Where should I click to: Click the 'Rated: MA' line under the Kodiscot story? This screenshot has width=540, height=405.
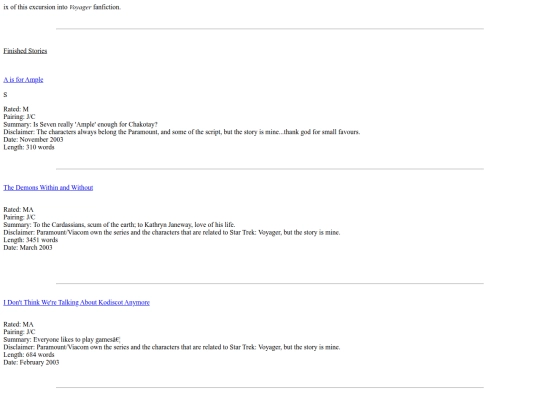point(18,324)
